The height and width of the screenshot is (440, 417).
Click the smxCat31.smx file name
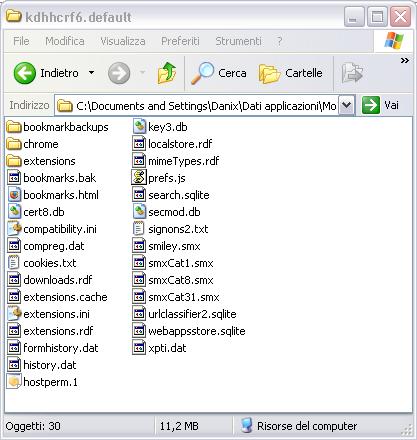(184, 297)
